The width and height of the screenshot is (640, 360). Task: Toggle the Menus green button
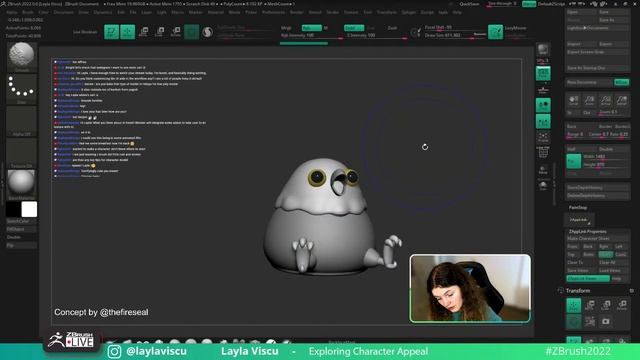click(529, 4)
